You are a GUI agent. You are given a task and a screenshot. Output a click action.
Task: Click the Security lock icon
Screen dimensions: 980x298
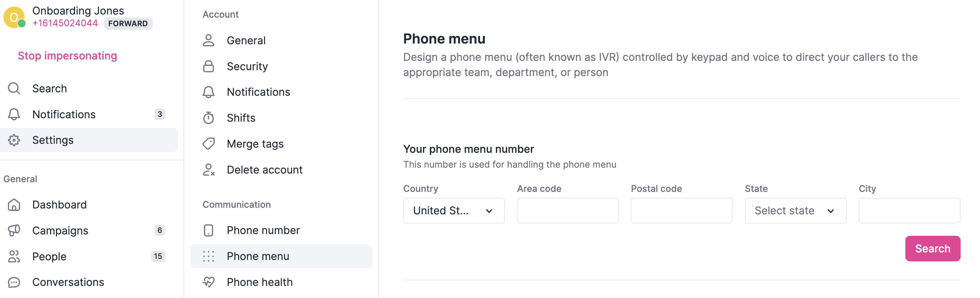tap(208, 66)
